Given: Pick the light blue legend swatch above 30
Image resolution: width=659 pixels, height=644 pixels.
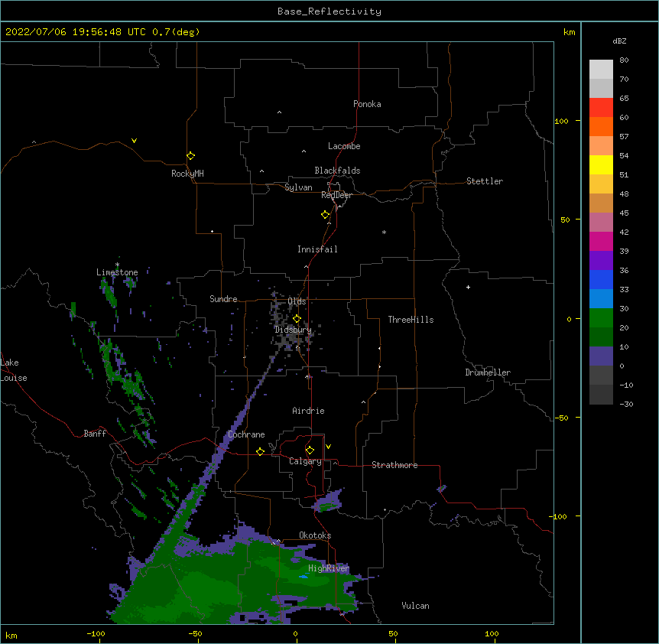Looking at the screenshot, I should pos(601,299).
